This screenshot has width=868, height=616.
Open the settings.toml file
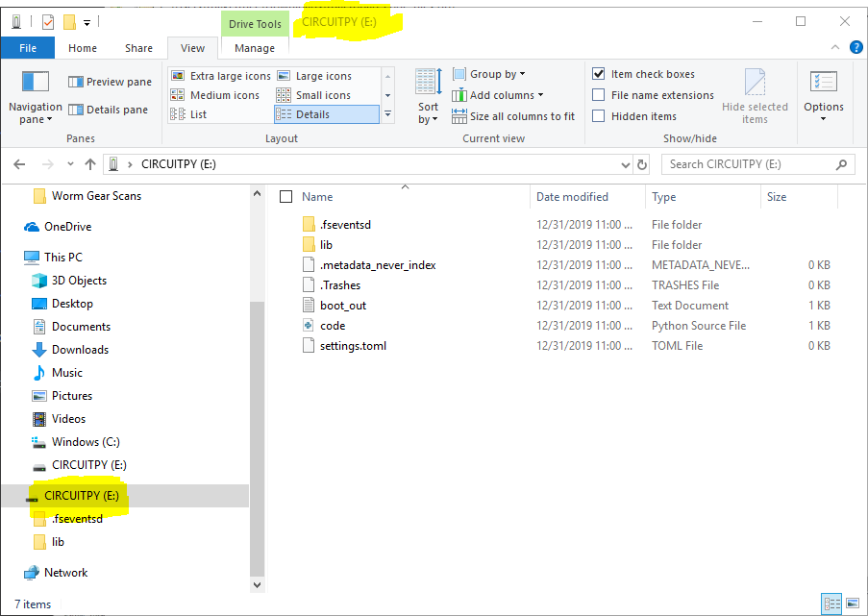coord(353,346)
